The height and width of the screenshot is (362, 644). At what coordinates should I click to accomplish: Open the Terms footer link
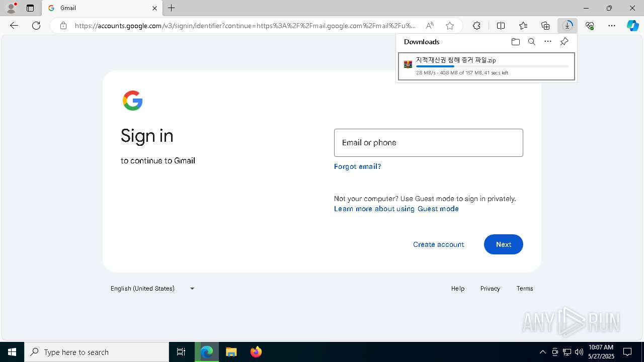click(x=525, y=289)
